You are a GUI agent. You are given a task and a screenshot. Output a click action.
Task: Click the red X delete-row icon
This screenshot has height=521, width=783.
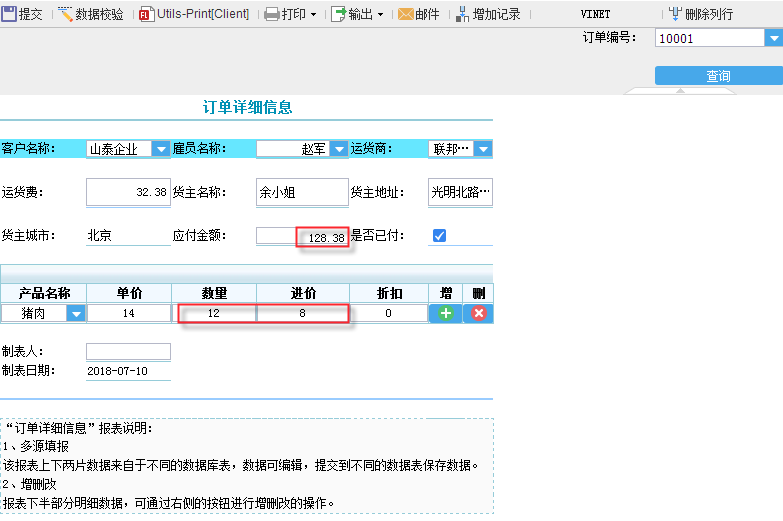click(x=478, y=313)
